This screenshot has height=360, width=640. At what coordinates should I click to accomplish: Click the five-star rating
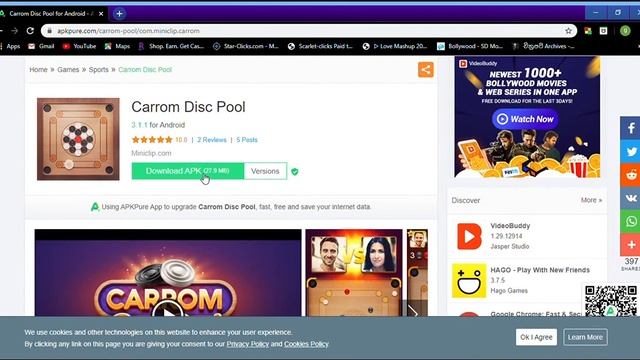point(152,140)
